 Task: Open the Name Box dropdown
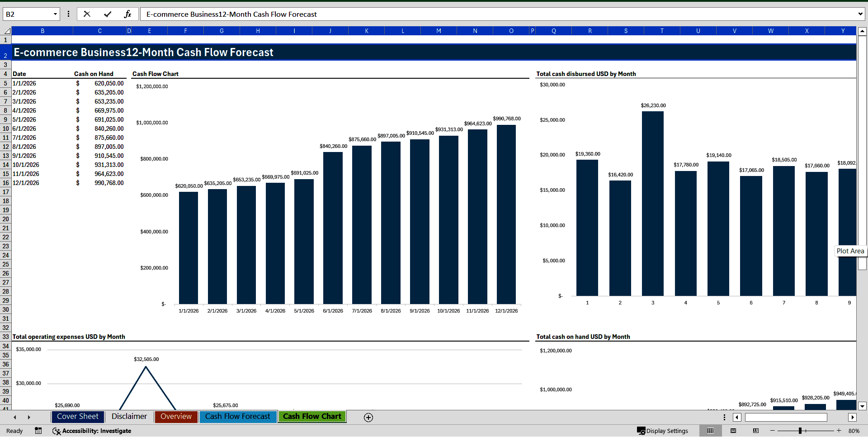click(x=55, y=14)
